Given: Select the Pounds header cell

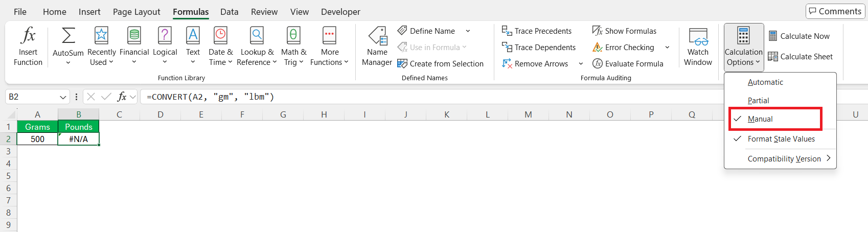Looking at the screenshot, I should pos(78,127).
